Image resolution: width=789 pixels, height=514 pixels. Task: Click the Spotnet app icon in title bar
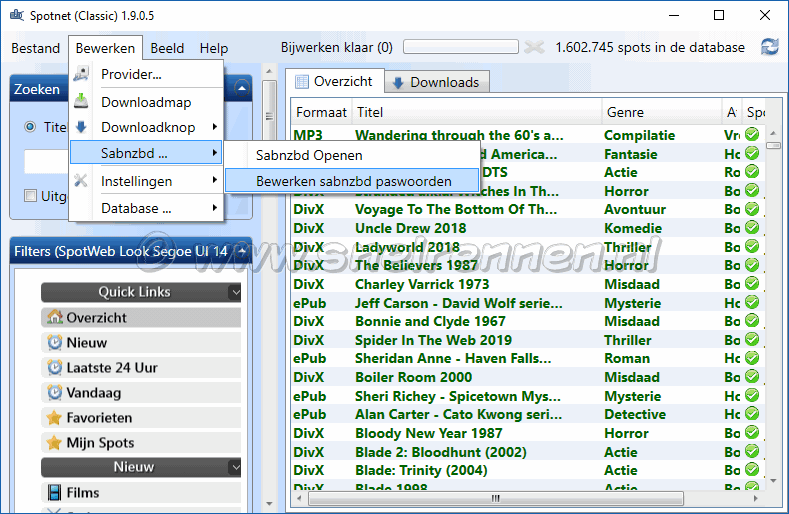17,15
